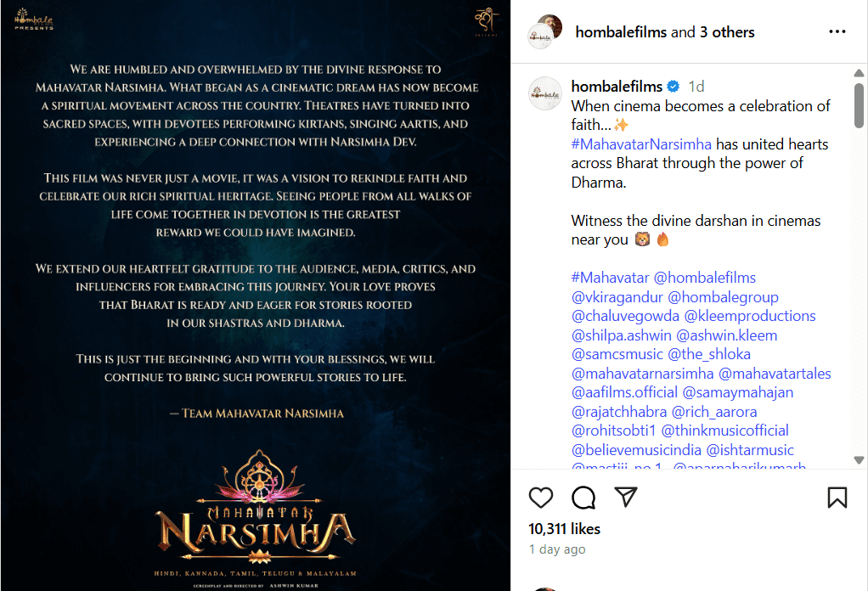Open hombalefilms profile picture in caption
This screenshot has width=868, height=591.
click(x=545, y=93)
